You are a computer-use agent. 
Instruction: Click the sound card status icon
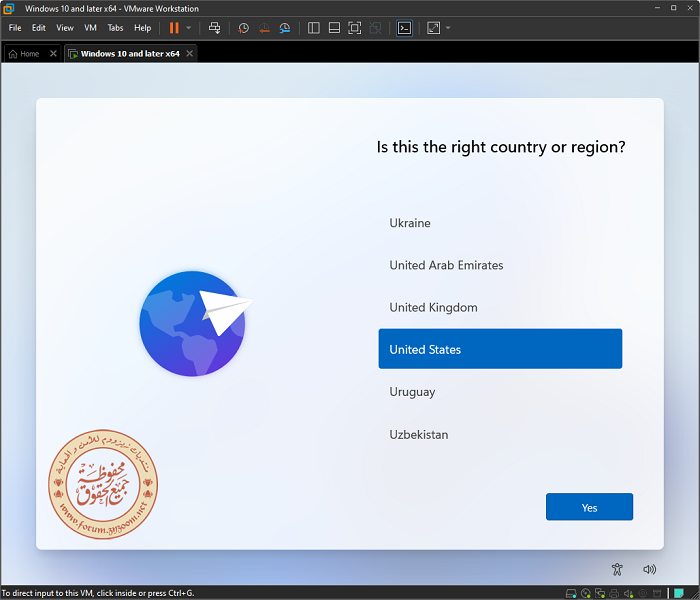(x=629, y=593)
